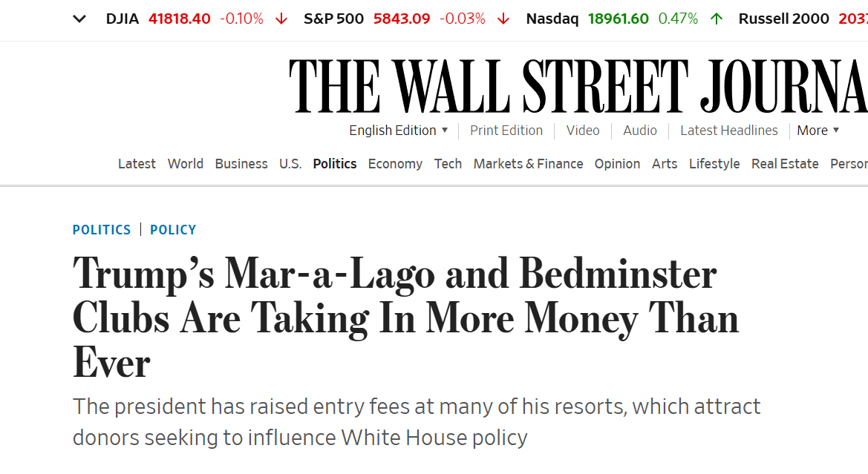Open the Print Edition link
Screen dimensions: 868x474
[x=506, y=131]
